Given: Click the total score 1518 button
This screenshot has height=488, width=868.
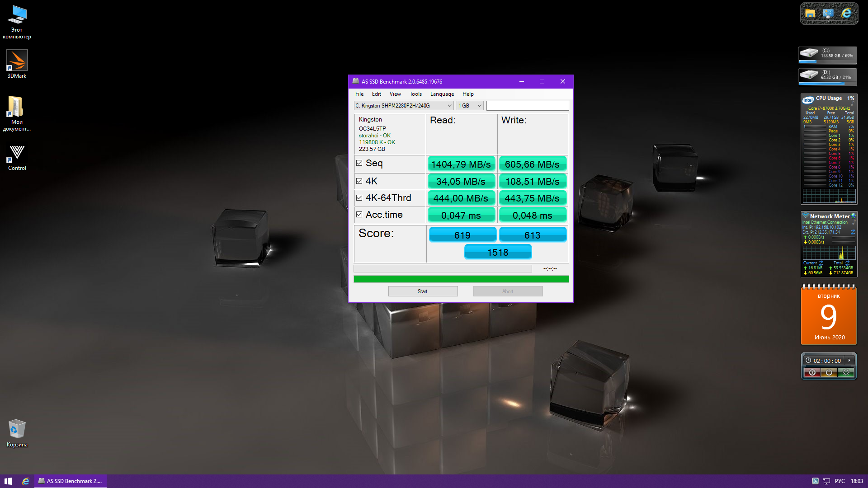Looking at the screenshot, I should coord(498,252).
